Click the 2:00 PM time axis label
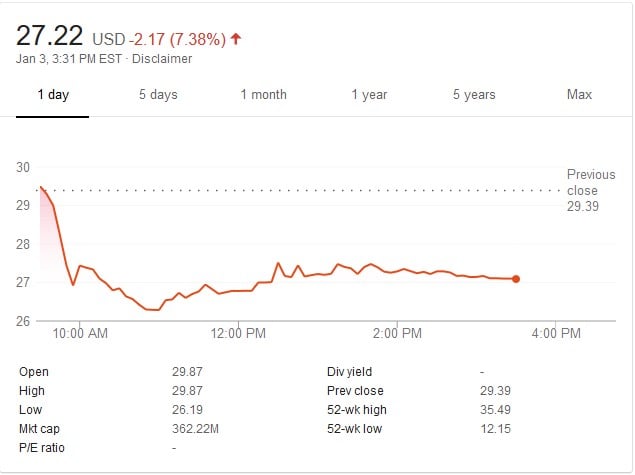635x475 pixels. (397, 334)
